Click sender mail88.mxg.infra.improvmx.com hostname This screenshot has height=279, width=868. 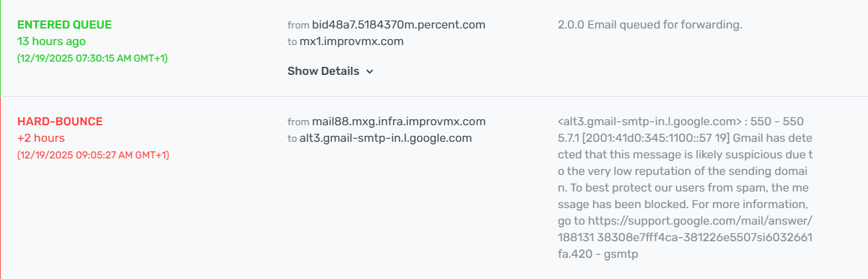click(x=398, y=122)
